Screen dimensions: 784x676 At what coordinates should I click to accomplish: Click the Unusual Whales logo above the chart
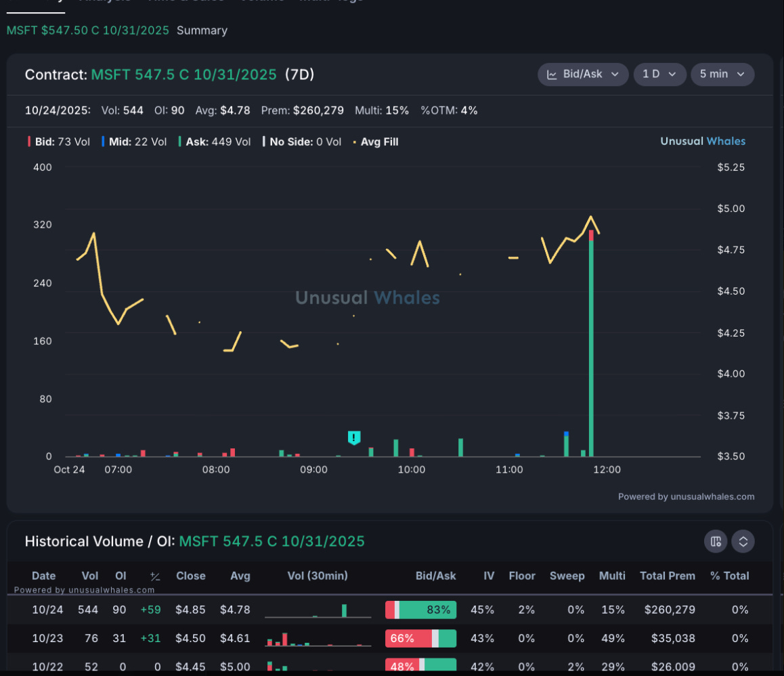(703, 141)
